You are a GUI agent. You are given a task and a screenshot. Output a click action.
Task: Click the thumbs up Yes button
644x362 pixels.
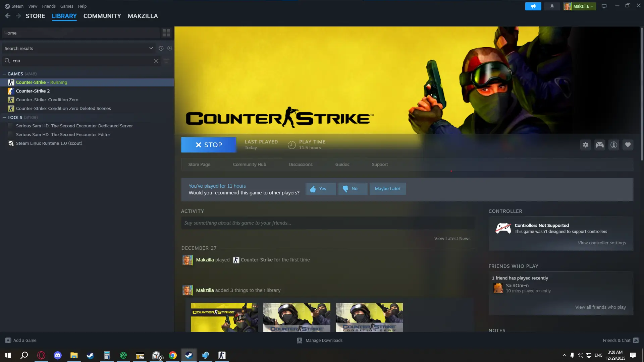coord(321,189)
